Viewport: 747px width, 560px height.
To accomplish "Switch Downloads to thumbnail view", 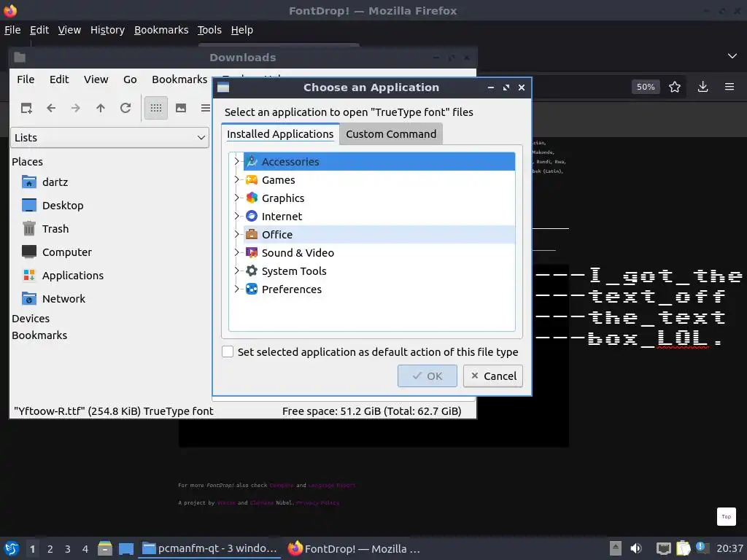I will 181,108.
